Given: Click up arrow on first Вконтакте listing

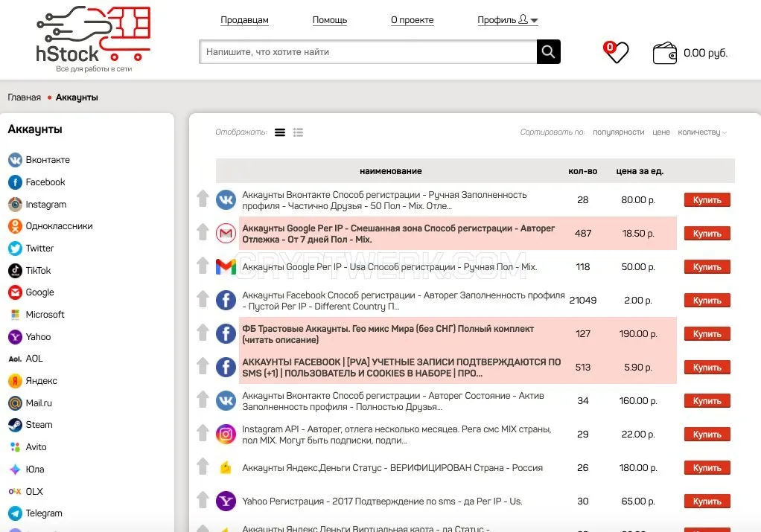Looking at the screenshot, I should (x=203, y=199).
